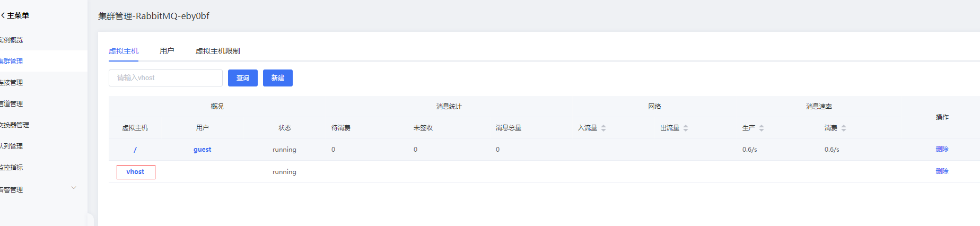Expand the 告警管理 sidebar submenu
Screen dimensions: 980x226
(x=74, y=188)
